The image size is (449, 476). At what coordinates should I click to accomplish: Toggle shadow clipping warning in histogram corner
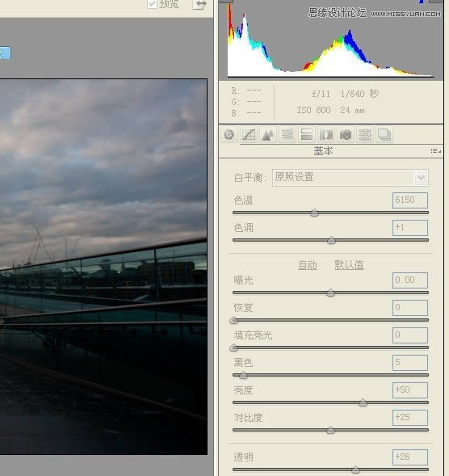click(226, 2)
